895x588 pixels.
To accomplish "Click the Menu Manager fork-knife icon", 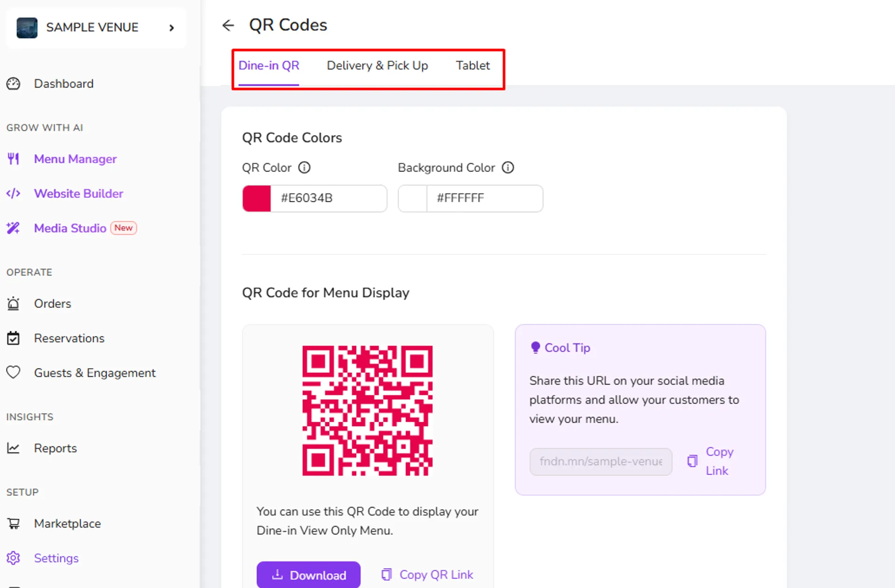I will click(14, 159).
